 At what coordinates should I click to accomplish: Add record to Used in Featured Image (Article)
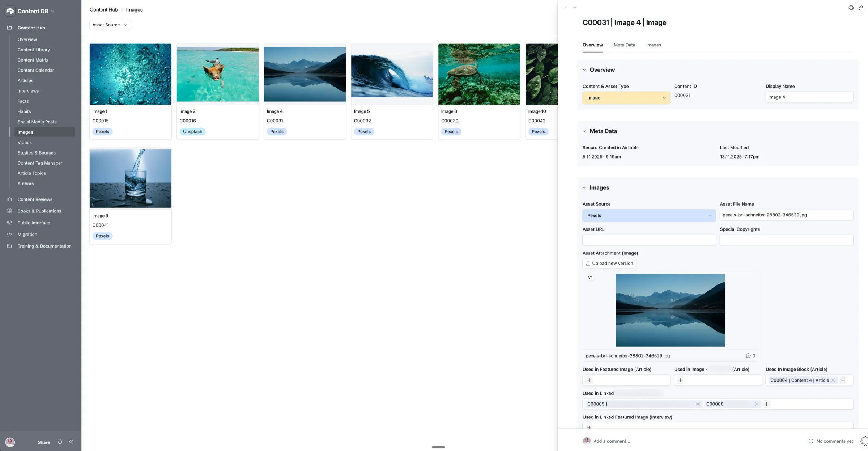coord(589,380)
